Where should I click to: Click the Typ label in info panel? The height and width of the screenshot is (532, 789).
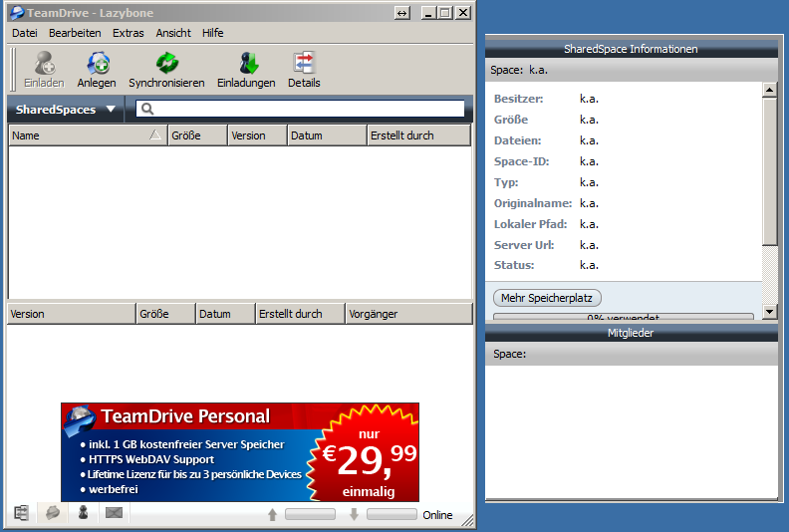(x=506, y=182)
